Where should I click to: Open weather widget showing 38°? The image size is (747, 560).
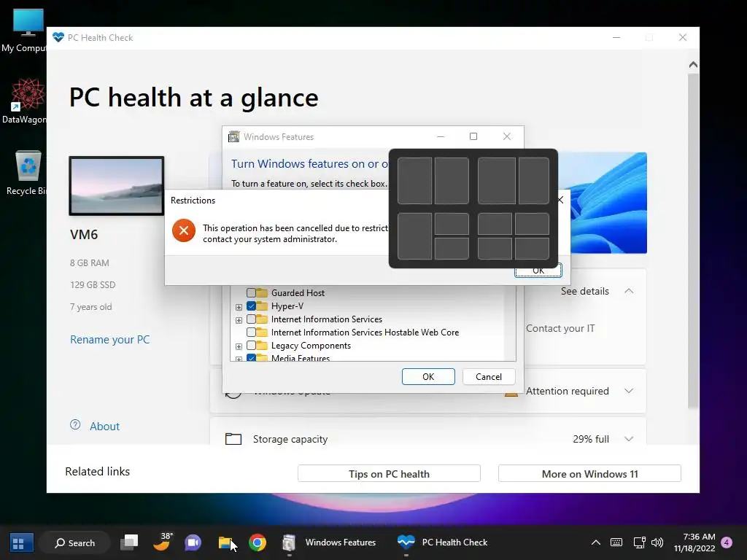pos(162,542)
